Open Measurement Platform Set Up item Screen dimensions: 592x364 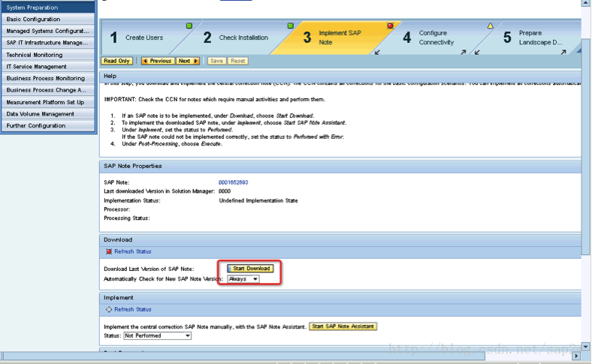pos(48,102)
